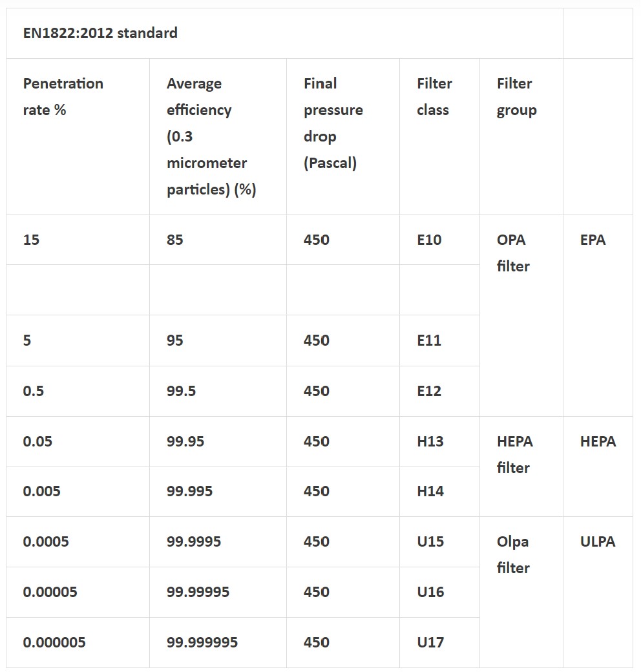Select the Olpa filter group cell
Viewport: 641px width, 672px height.
(513, 554)
